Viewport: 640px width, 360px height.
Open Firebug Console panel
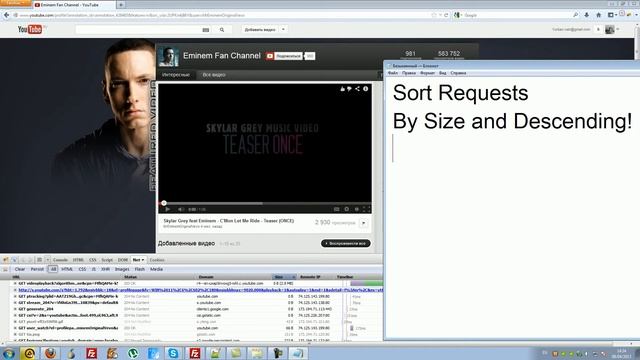(60, 260)
